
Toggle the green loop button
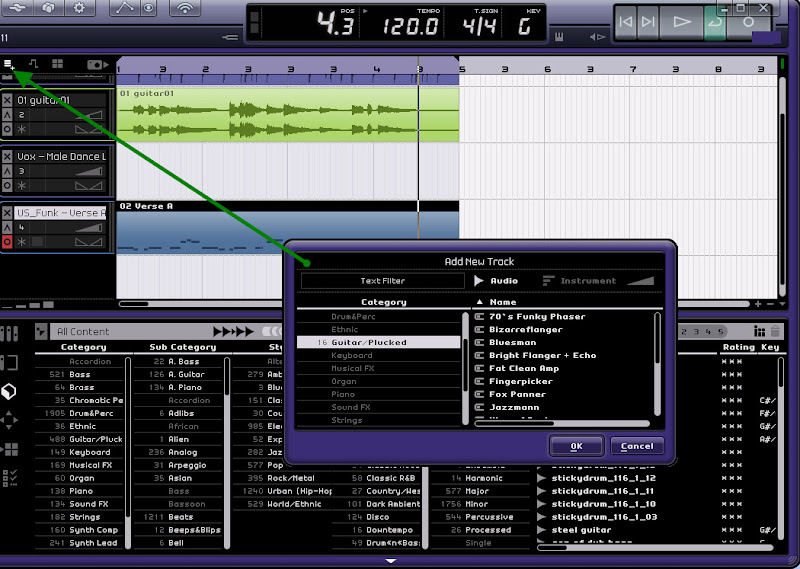(x=715, y=22)
